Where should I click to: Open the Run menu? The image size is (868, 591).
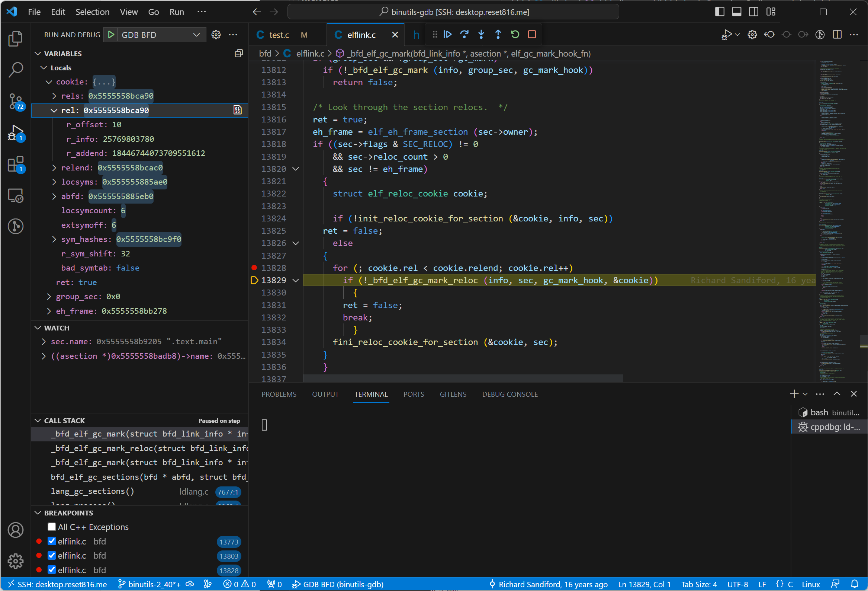tap(176, 12)
